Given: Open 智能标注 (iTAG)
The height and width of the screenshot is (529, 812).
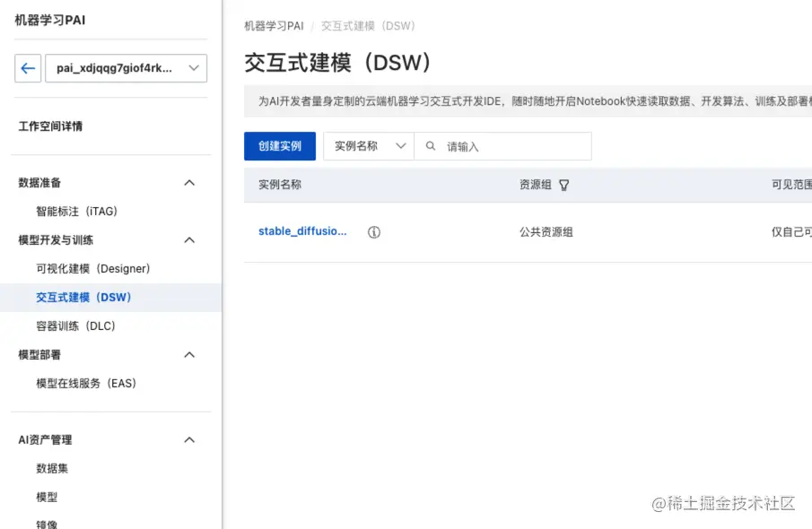Looking at the screenshot, I should [x=76, y=212].
